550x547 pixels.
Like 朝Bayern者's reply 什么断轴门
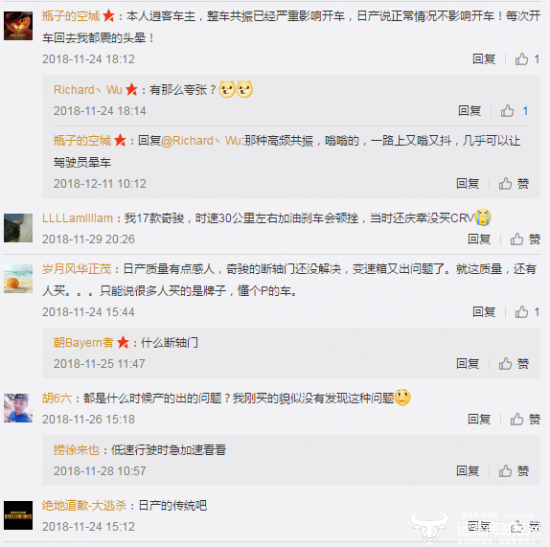pos(505,364)
